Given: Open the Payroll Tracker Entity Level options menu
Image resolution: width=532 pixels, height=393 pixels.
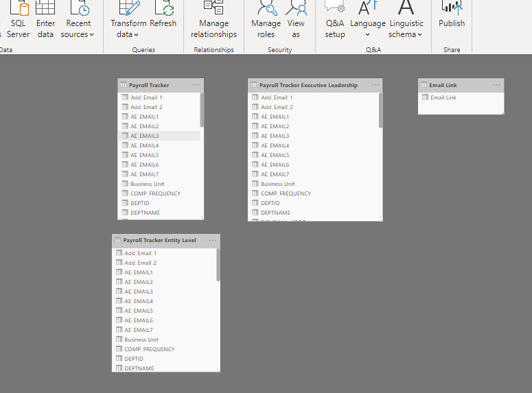Looking at the screenshot, I should pos(212,240).
